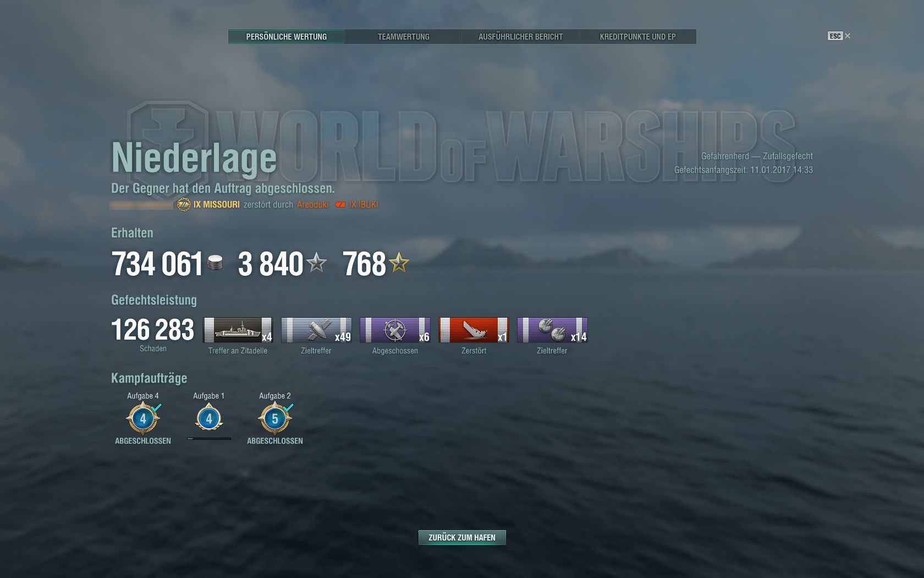Click the x49 Zieltreffer ribbon
The height and width of the screenshot is (578, 924).
point(316,330)
